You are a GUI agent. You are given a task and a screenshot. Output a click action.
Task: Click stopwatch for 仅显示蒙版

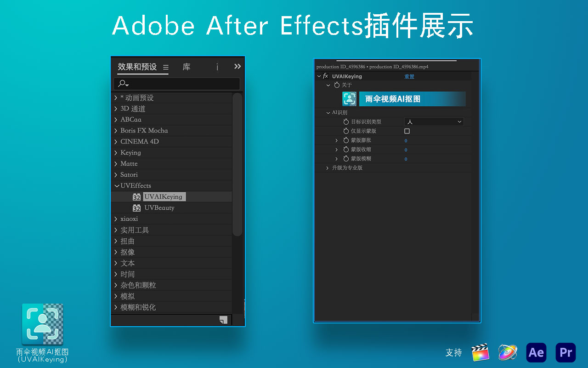click(x=346, y=131)
